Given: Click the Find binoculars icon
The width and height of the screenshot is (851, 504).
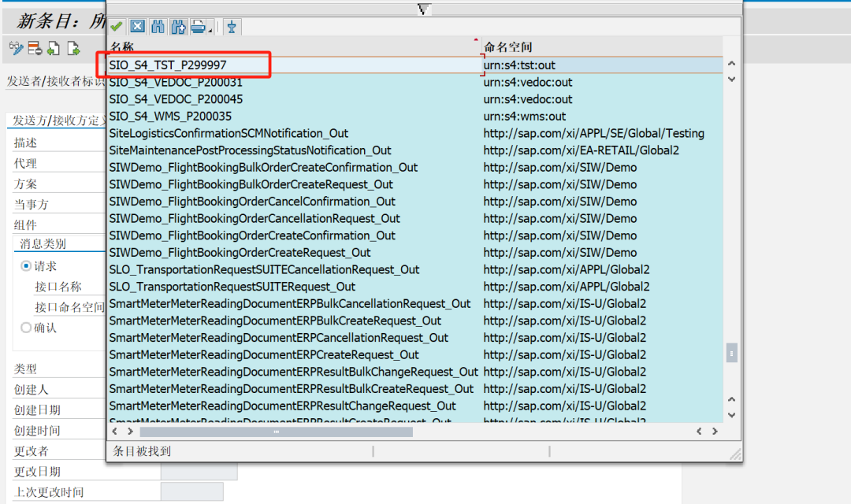Looking at the screenshot, I should pos(158,26).
